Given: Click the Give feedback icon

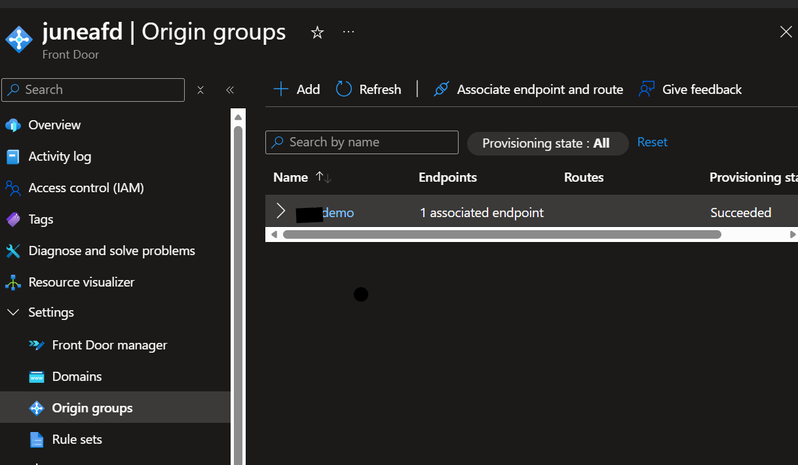Looking at the screenshot, I should [647, 89].
